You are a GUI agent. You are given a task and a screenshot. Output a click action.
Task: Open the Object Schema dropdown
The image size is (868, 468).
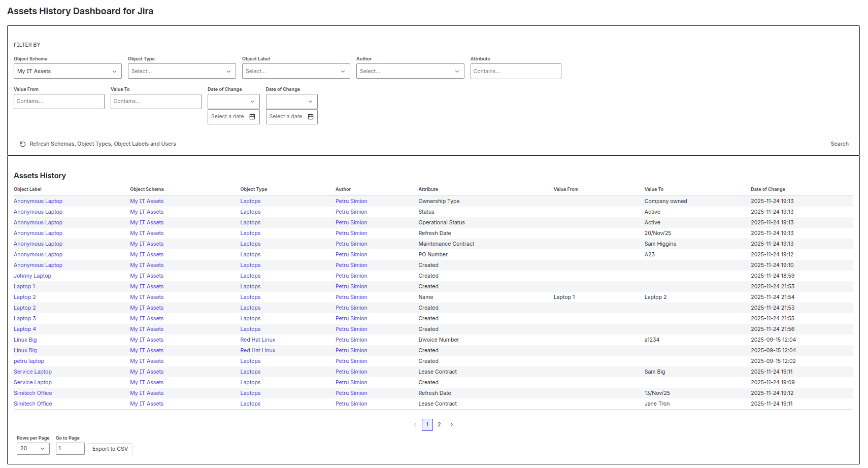click(x=67, y=71)
